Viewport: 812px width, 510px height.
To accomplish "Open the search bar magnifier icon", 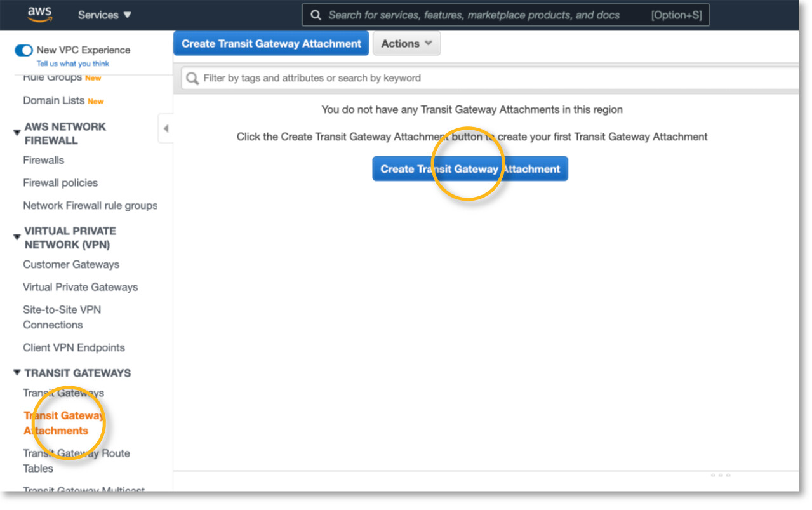I will (316, 15).
